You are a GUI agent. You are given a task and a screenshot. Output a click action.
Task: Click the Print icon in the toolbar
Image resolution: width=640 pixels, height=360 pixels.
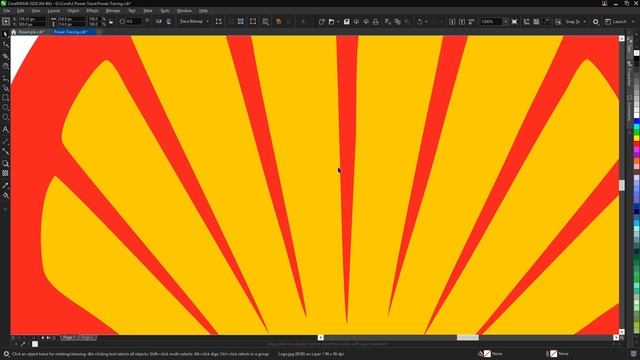376,21
